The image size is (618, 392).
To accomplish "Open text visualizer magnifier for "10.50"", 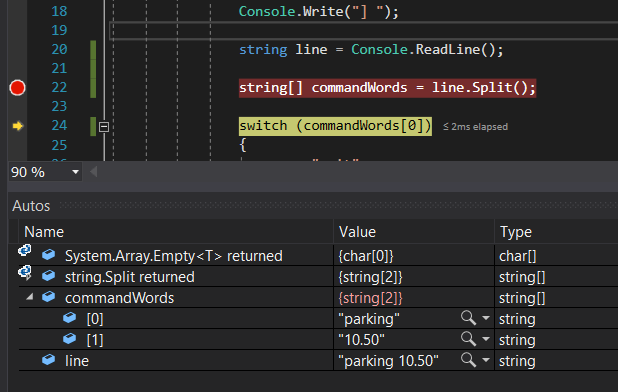I will click(468, 338).
